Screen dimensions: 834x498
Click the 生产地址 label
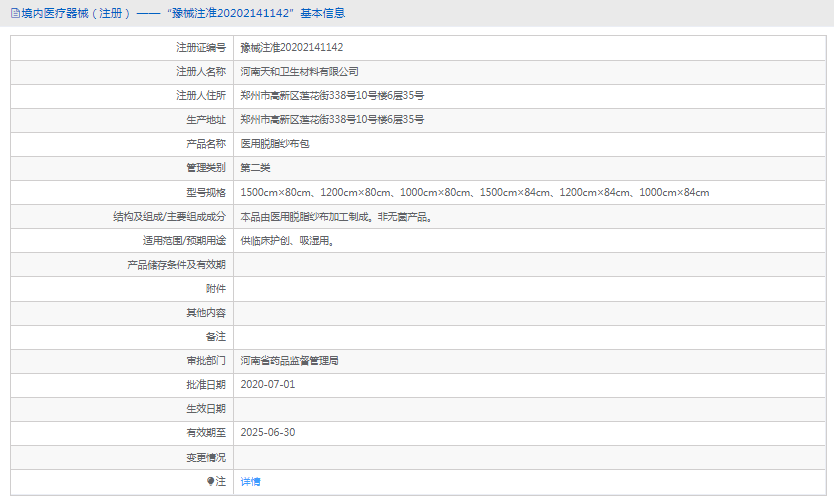[206, 120]
